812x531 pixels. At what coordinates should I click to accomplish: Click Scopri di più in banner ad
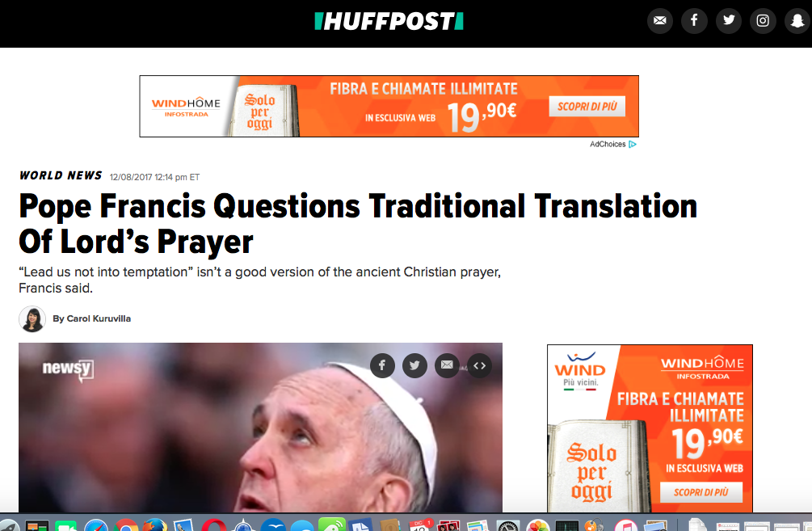pos(587,106)
